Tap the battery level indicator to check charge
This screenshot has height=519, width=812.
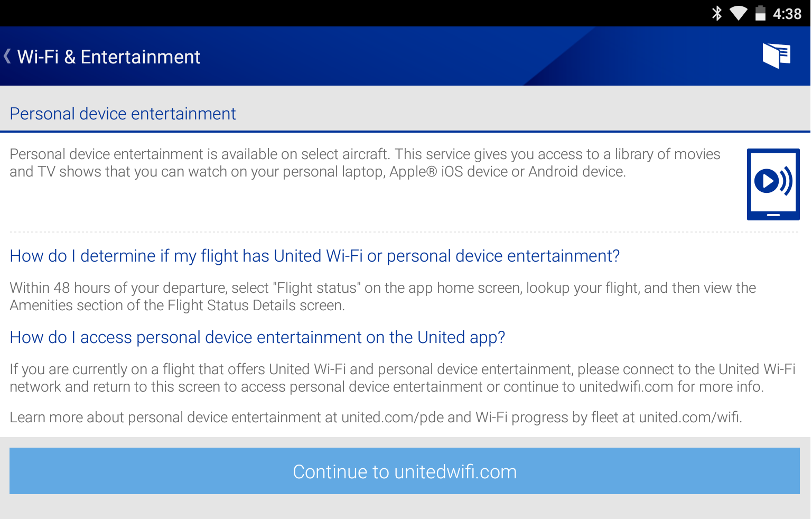click(761, 13)
